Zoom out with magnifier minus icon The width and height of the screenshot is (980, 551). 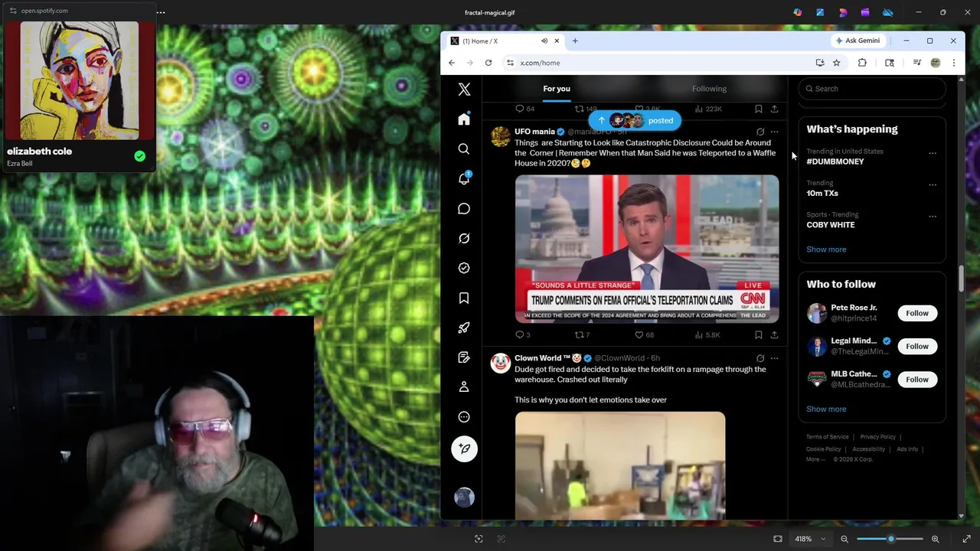click(844, 539)
